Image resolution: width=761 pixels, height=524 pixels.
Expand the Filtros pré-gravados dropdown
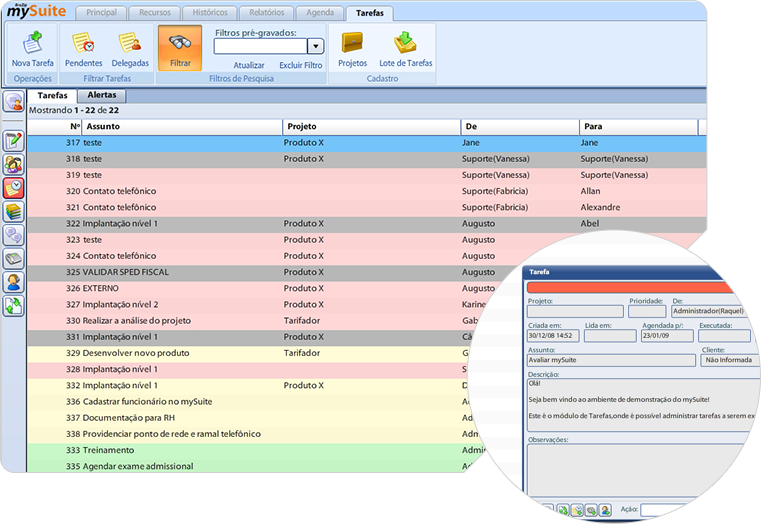click(315, 46)
